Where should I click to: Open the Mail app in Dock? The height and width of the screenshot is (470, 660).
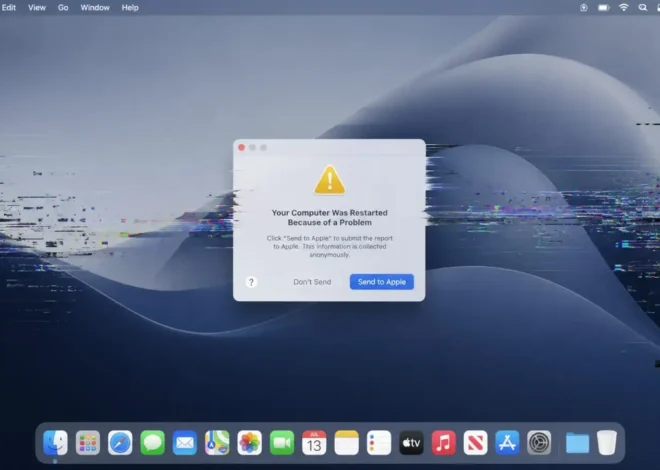(184, 443)
